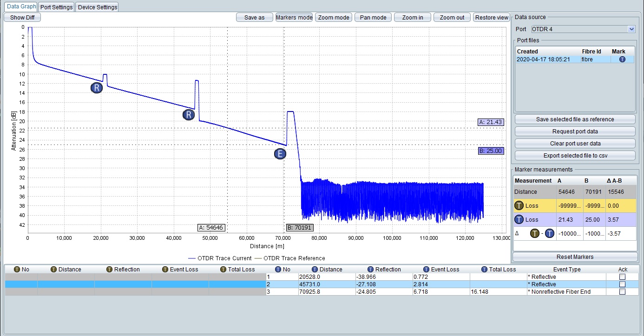Click OTDR Trace Reference legend entry

289,258
